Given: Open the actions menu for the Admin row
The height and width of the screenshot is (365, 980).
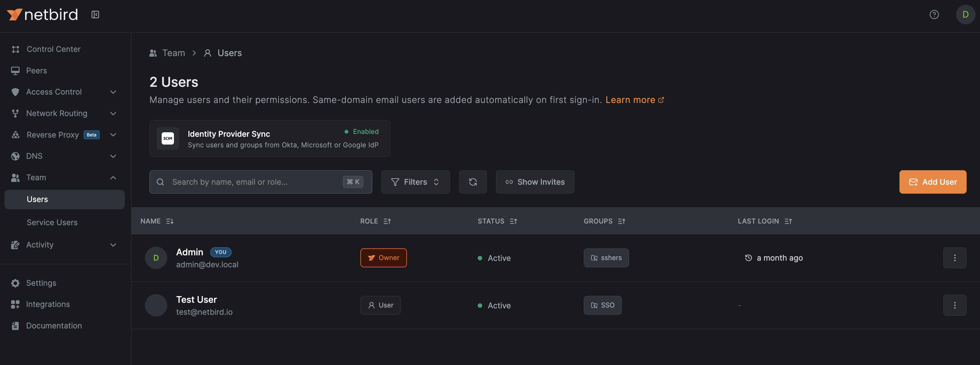Looking at the screenshot, I should click(955, 258).
